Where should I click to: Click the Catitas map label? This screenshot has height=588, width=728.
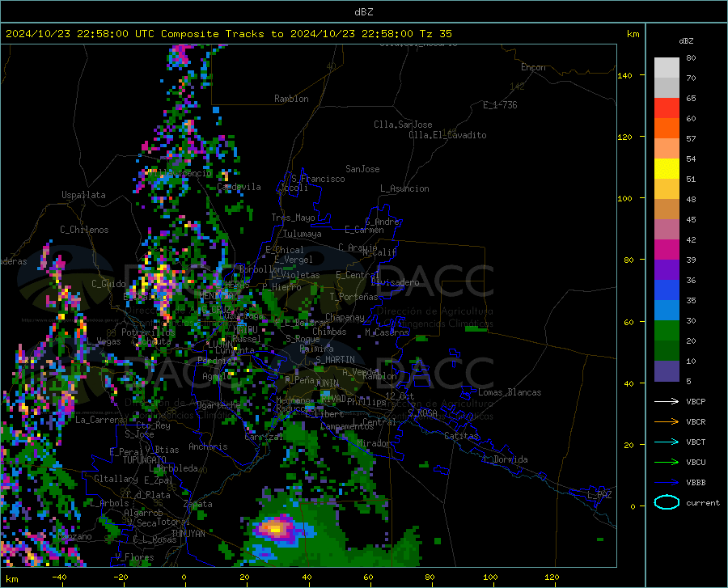click(x=462, y=436)
